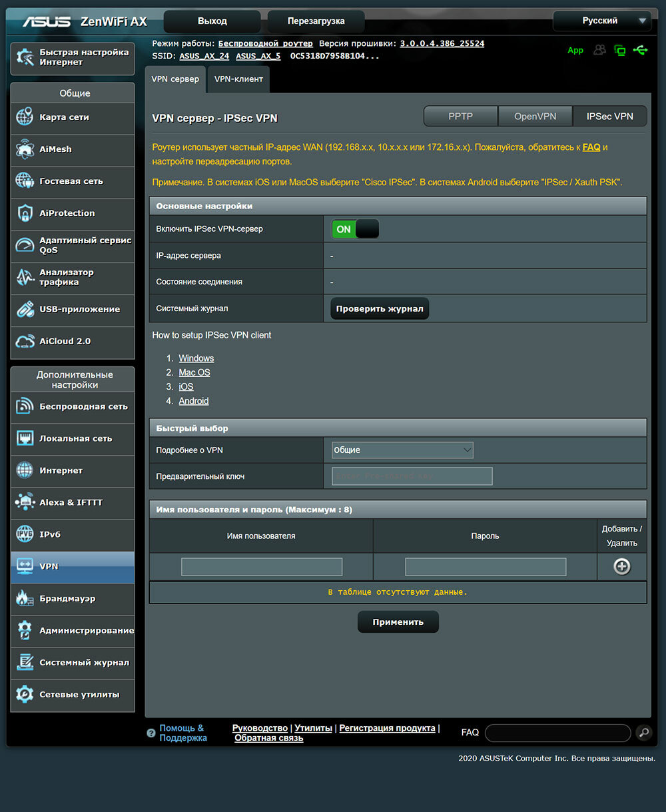Click the Traffic Analyzer icon
Image resolution: width=666 pixels, height=812 pixels.
click(25, 277)
